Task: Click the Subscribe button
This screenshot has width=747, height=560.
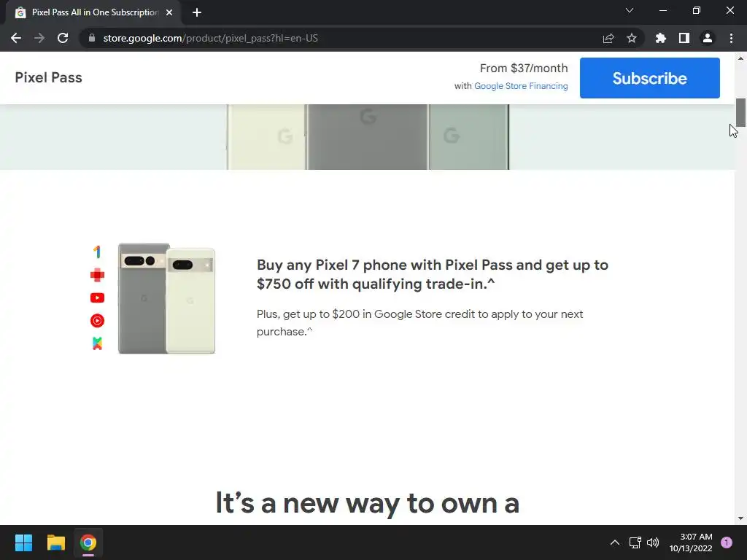Action: click(x=649, y=78)
